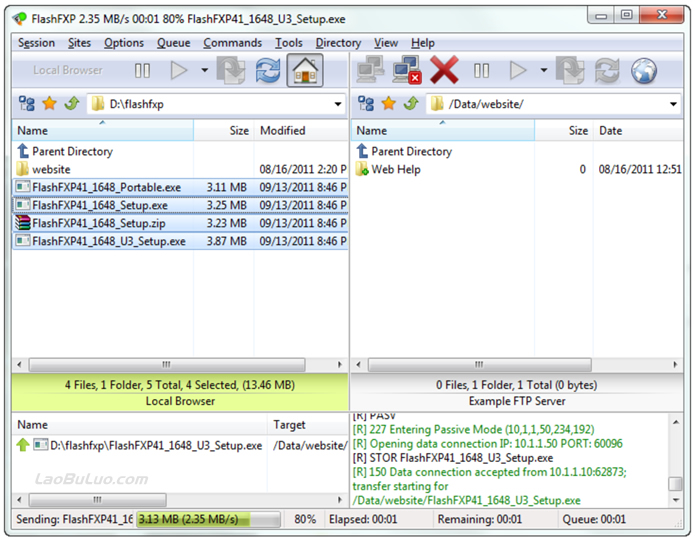This screenshot has width=695, height=540.
Task: Click the queue Name column header
Action: click(140, 424)
